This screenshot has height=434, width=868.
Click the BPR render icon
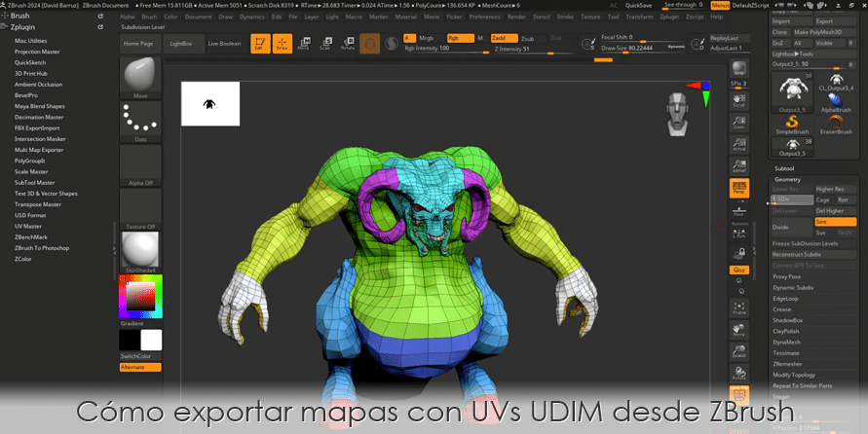click(739, 69)
